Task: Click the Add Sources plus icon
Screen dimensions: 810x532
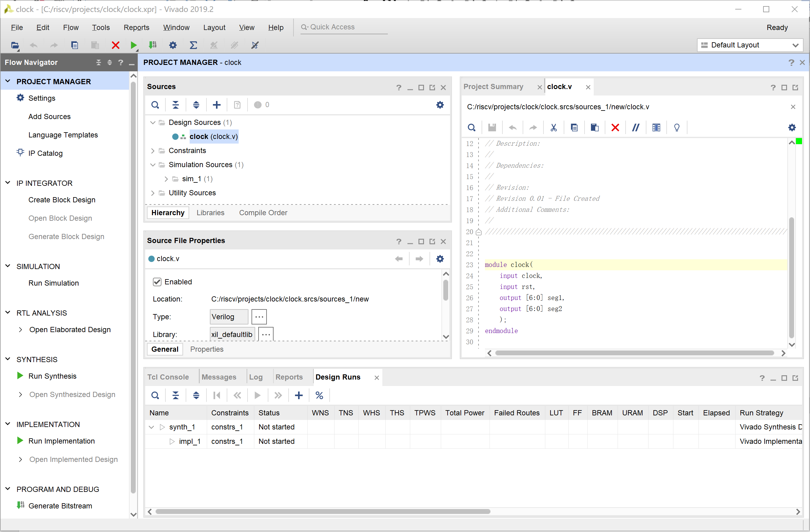Action: (x=217, y=105)
